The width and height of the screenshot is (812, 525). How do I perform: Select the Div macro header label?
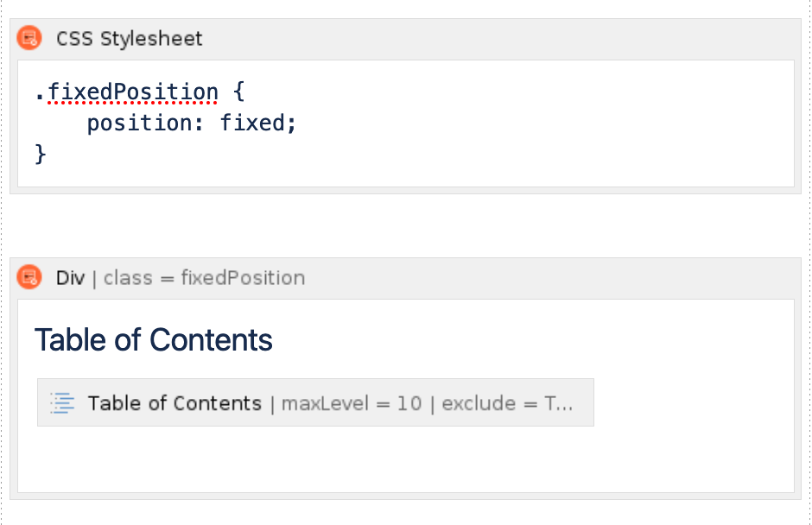(x=71, y=278)
